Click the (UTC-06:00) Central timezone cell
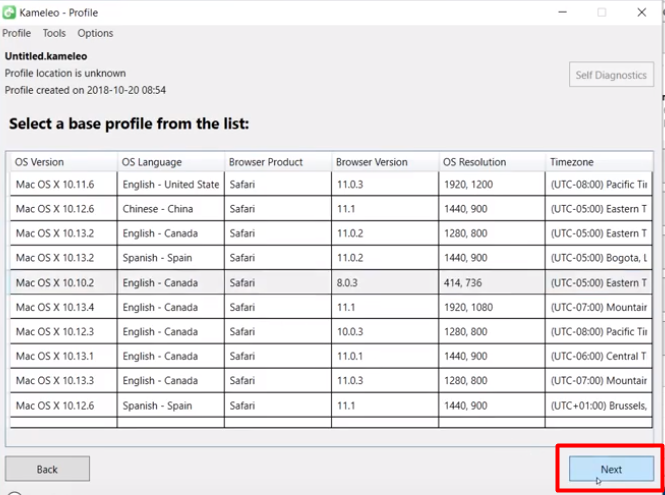This screenshot has height=495, width=665. 599,356
